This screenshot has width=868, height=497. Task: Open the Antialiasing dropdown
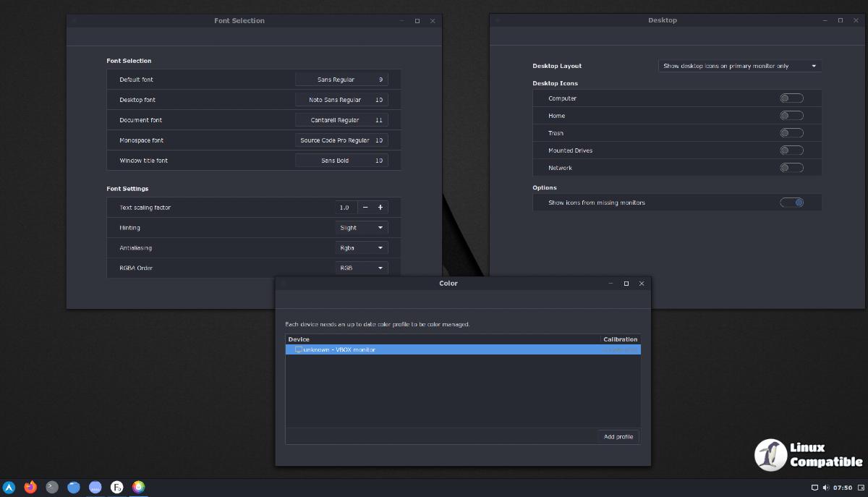[x=362, y=248]
